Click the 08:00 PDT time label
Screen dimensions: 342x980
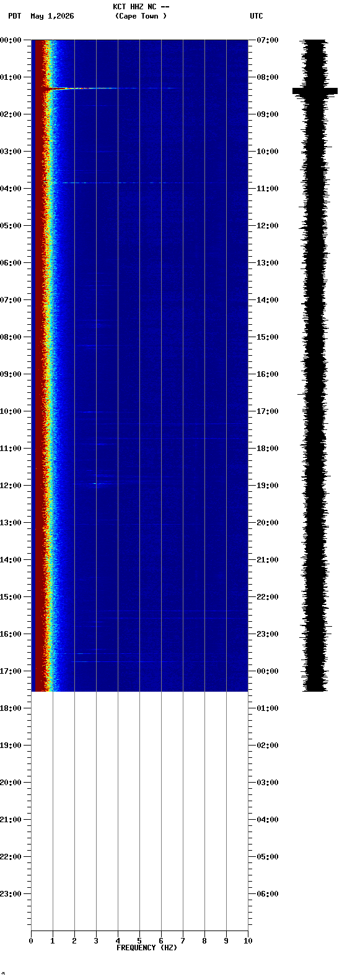(x=11, y=337)
